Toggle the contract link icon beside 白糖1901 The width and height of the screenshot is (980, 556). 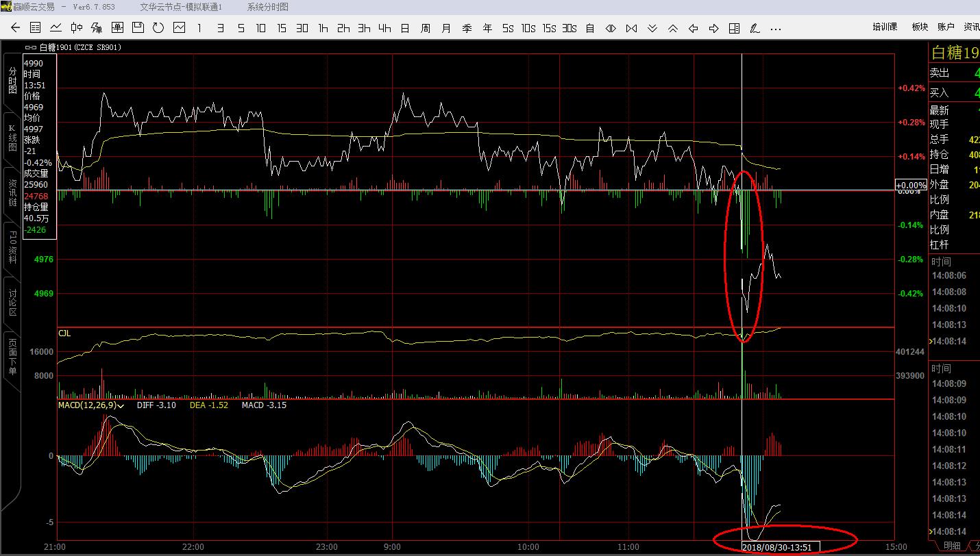(30, 47)
